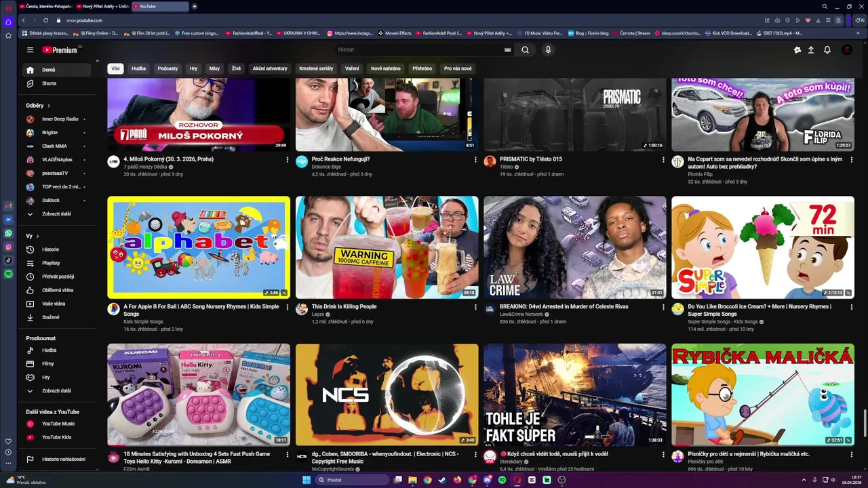
Task: Open Spotify in Opera sidebar
Action: [8, 274]
